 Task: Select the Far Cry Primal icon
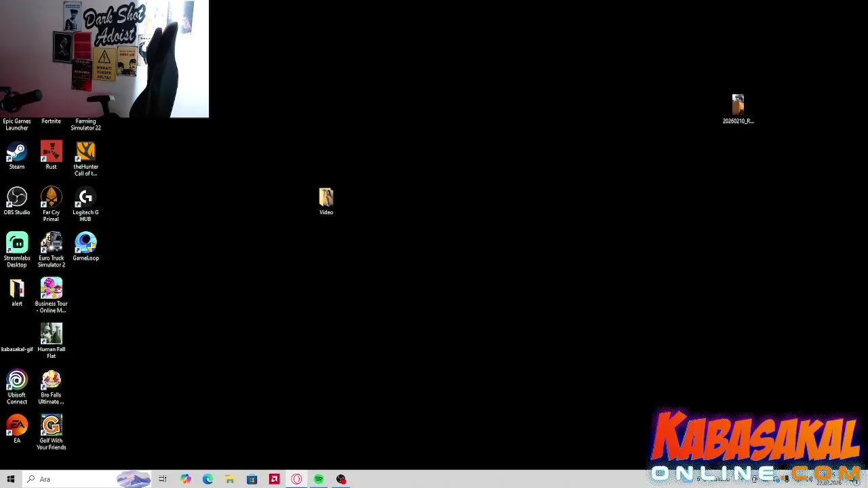coord(52,197)
